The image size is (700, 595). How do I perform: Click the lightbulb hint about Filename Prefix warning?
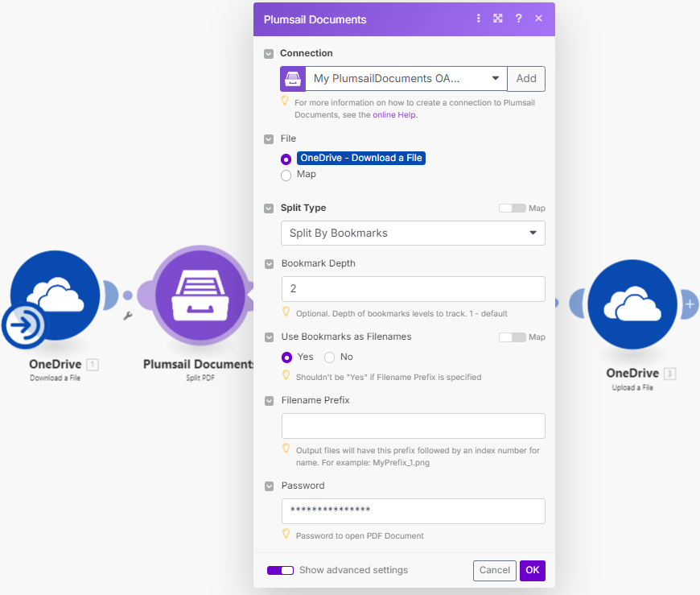[286, 375]
